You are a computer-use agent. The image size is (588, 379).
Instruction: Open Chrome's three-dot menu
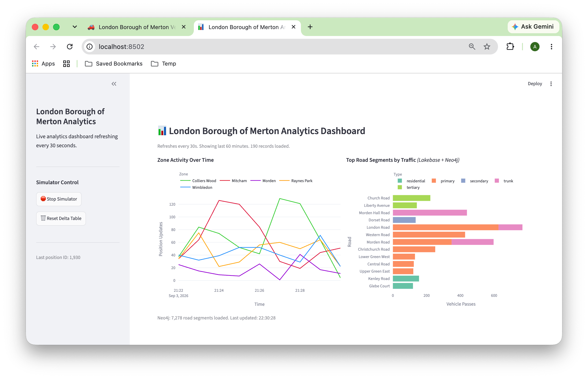pyautogui.click(x=551, y=47)
